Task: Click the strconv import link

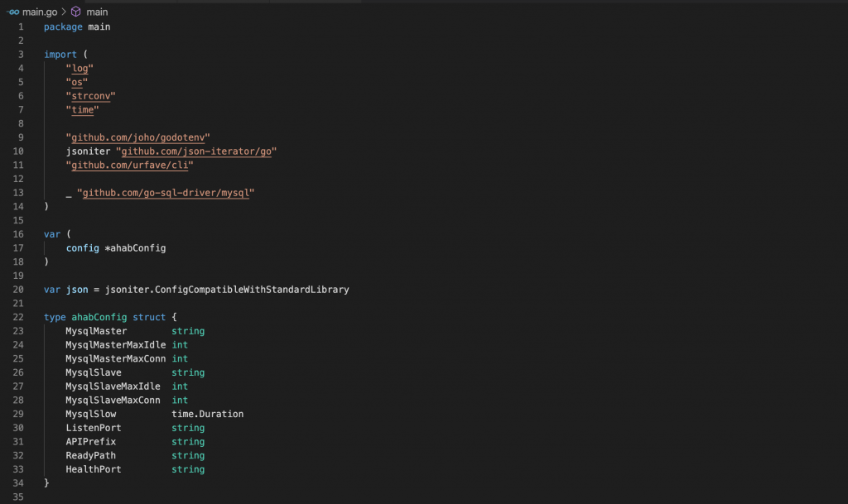Action: point(91,96)
